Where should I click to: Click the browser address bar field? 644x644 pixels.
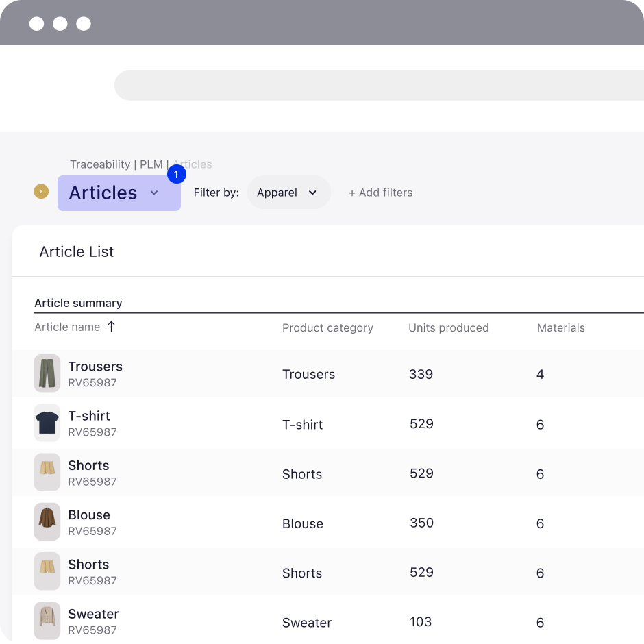click(379, 86)
